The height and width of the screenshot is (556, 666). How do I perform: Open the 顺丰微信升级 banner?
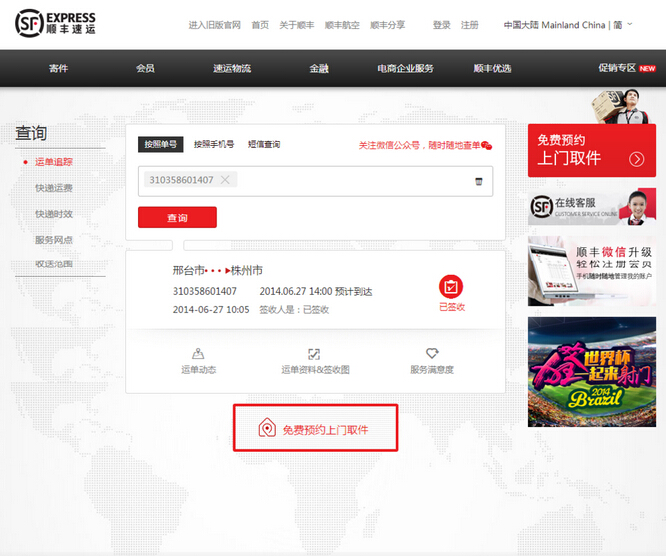592,271
